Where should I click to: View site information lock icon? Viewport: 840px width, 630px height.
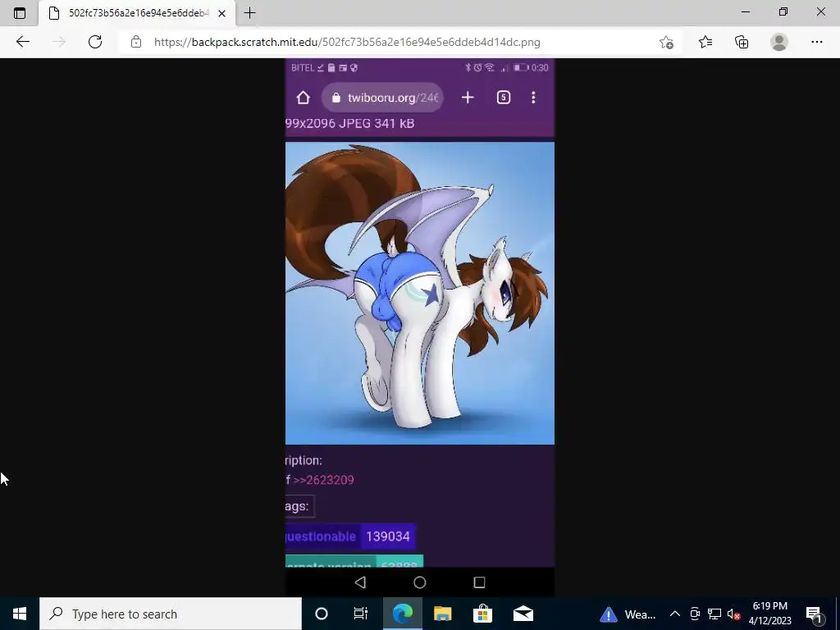click(136, 42)
